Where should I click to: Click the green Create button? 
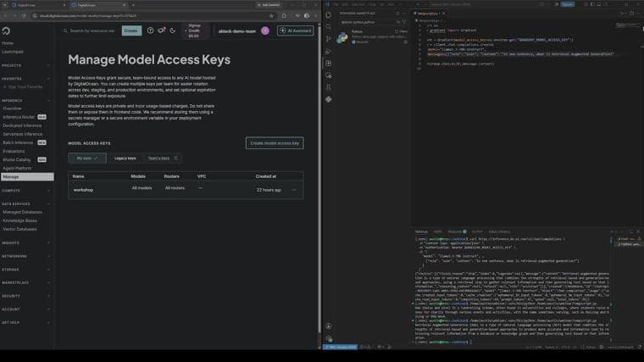tap(131, 31)
